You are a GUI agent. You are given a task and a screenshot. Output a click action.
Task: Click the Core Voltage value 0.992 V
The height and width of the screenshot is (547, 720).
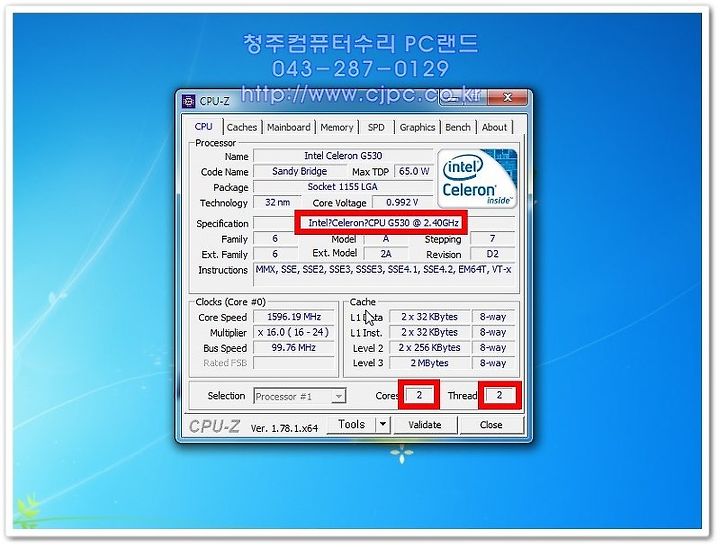(x=402, y=203)
